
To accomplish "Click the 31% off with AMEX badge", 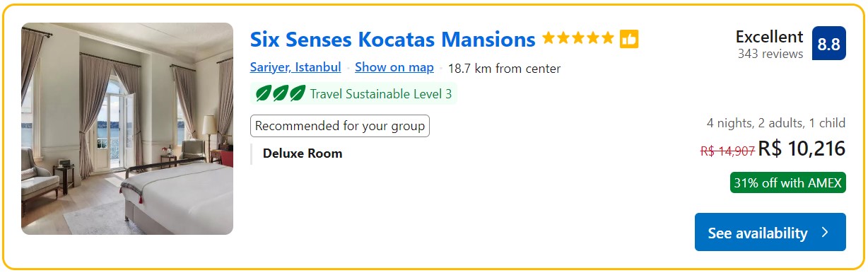I will (x=788, y=183).
